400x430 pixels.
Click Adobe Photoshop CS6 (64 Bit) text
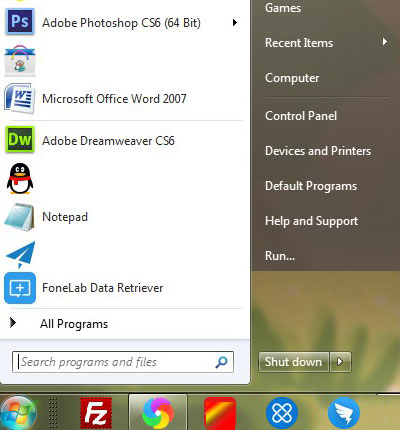coord(121,23)
